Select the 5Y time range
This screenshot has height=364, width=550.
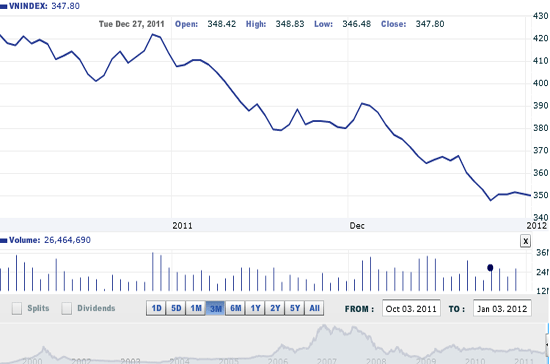click(295, 308)
